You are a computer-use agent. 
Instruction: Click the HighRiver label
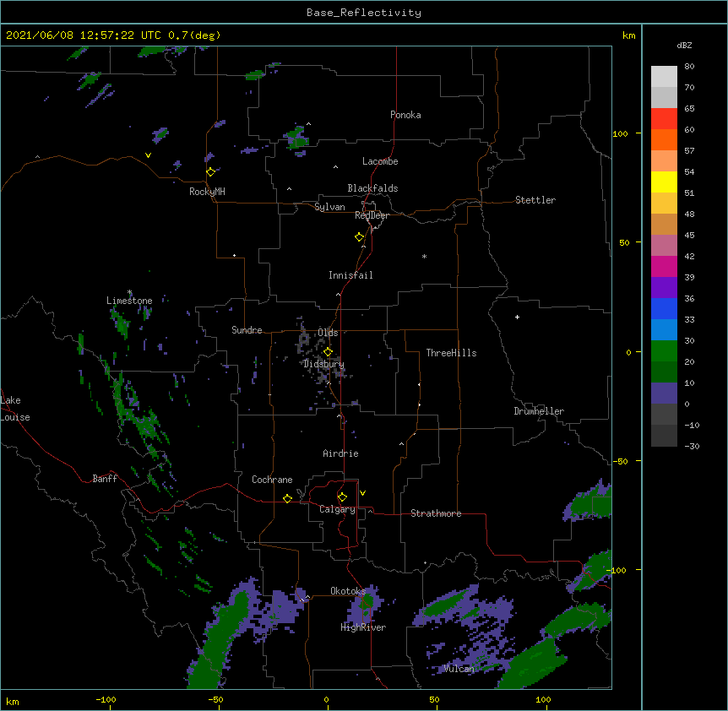point(363,627)
